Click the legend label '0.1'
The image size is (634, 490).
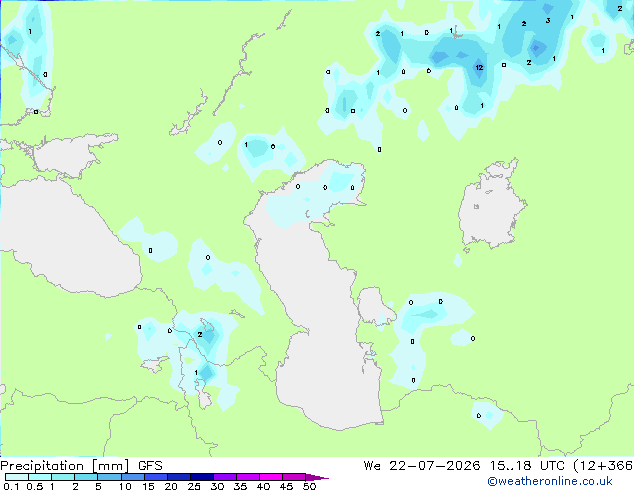(x=11, y=486)
